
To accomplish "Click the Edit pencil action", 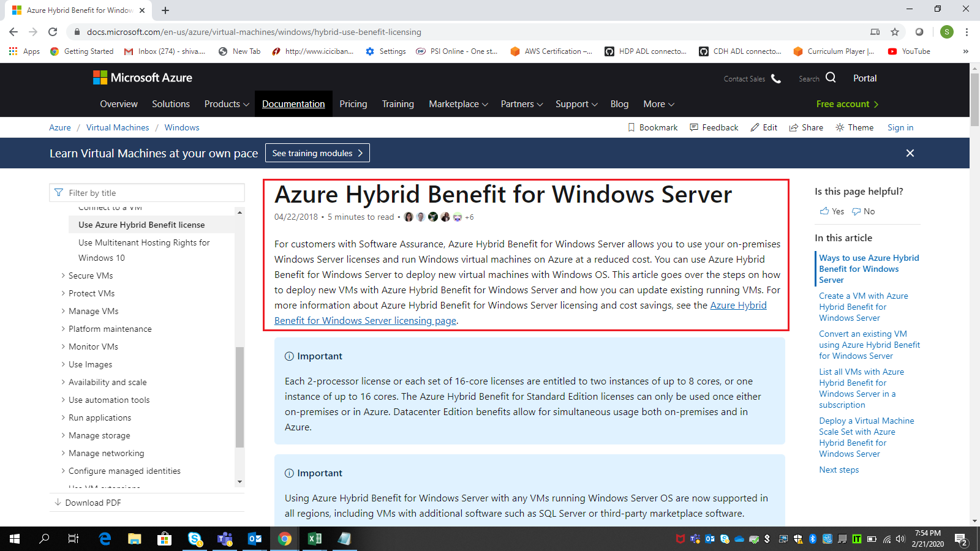I will [x=764, y=127].
